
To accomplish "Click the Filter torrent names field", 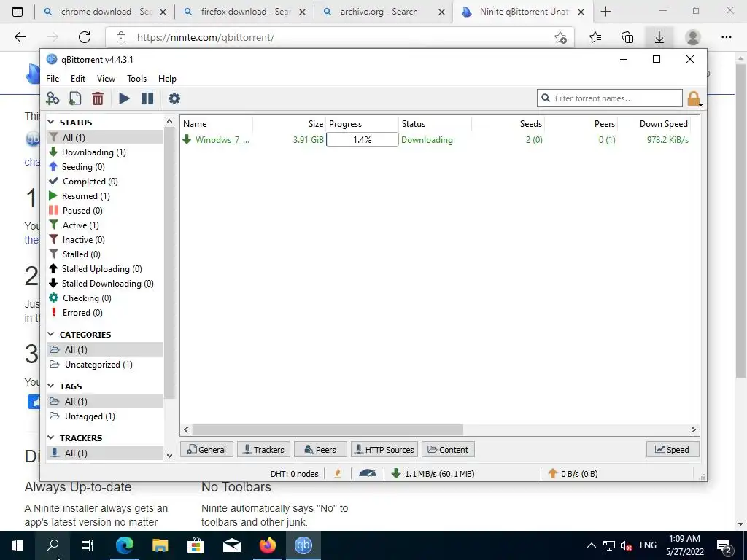I will click(610, 98).
